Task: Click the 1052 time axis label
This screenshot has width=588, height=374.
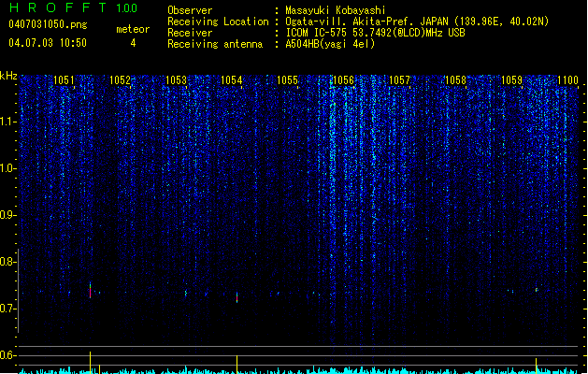Action: tap(120, 80)
